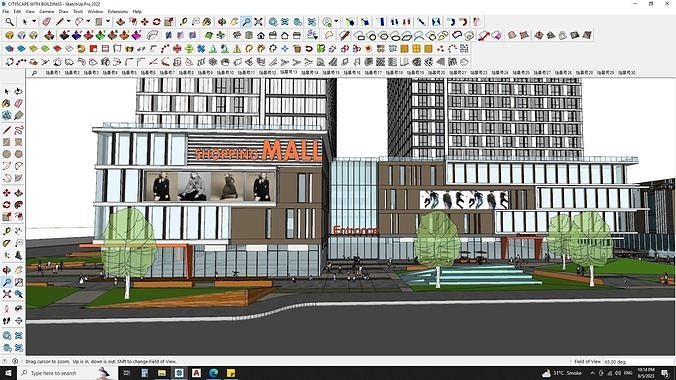
Task: Select the Pan hand tool in top toolbar
Action: click(234, 22)
